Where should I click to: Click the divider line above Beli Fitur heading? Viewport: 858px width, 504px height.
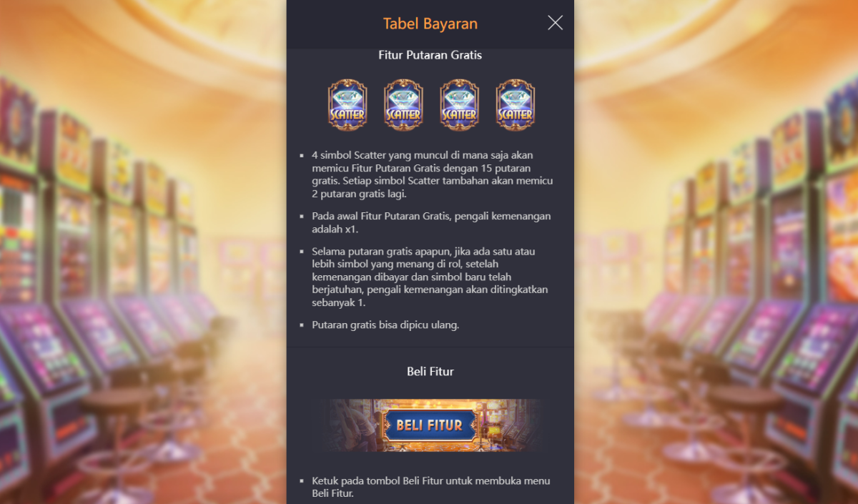(x=430, y=347)
